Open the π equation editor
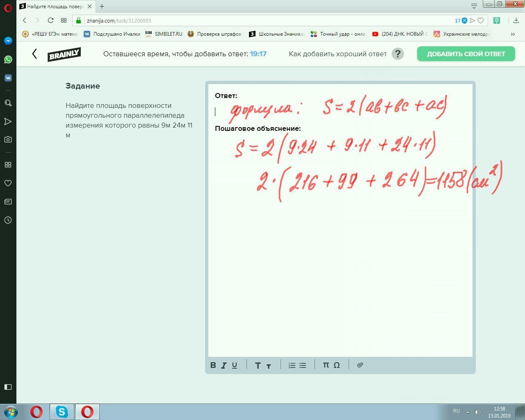This screenshot has width=525, height=420. click(x=326, y=365)
